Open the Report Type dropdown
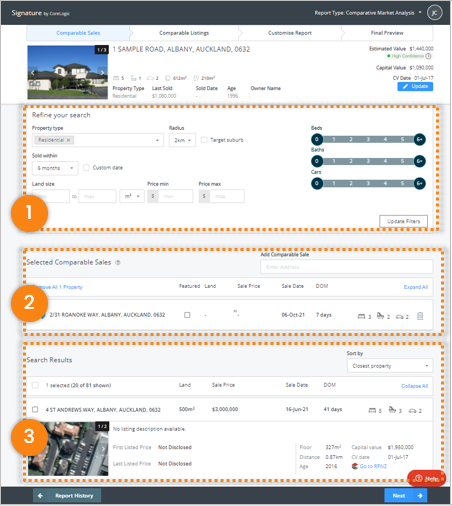Viewport: 452px width, 506px height. tap(368, 13)
